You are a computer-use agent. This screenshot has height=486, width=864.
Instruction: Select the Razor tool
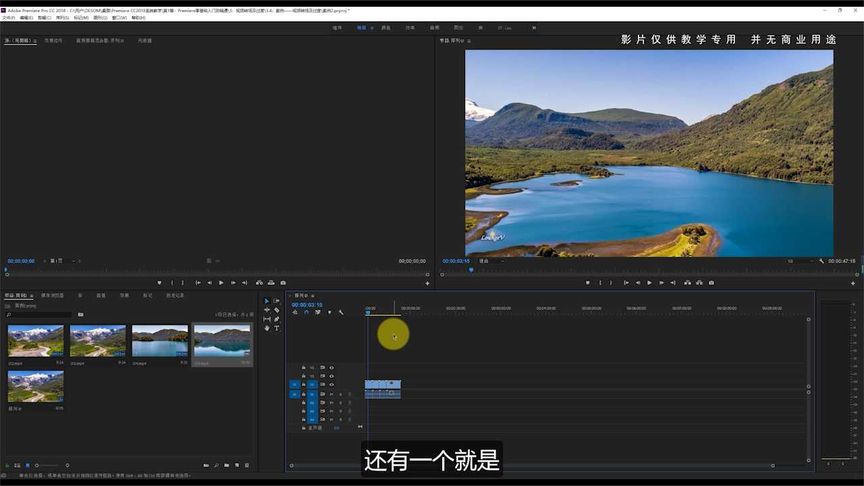[277, 310]
